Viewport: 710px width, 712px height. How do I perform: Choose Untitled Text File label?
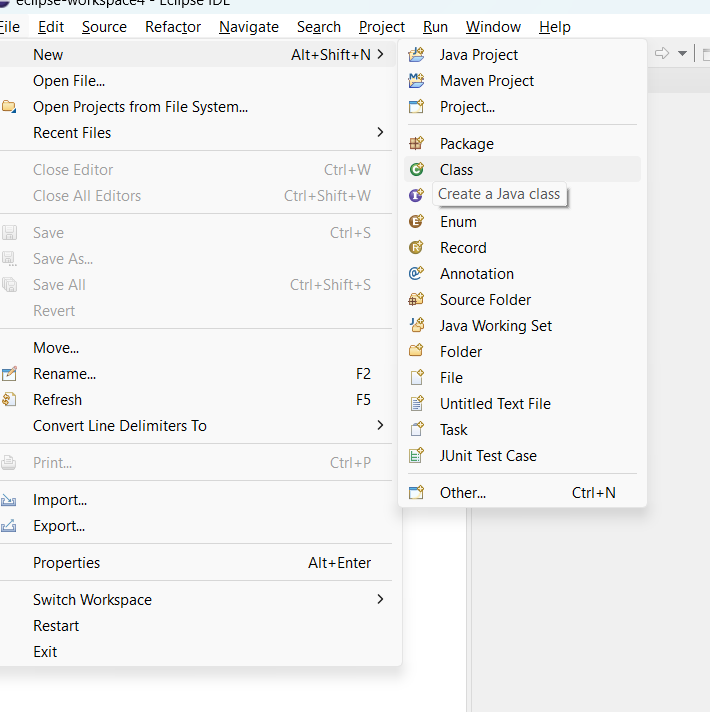495,404
